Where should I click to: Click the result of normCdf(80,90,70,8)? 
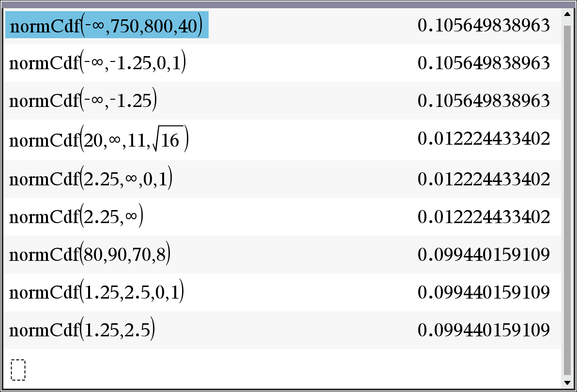pyautogui.click(x=484, y=255)
